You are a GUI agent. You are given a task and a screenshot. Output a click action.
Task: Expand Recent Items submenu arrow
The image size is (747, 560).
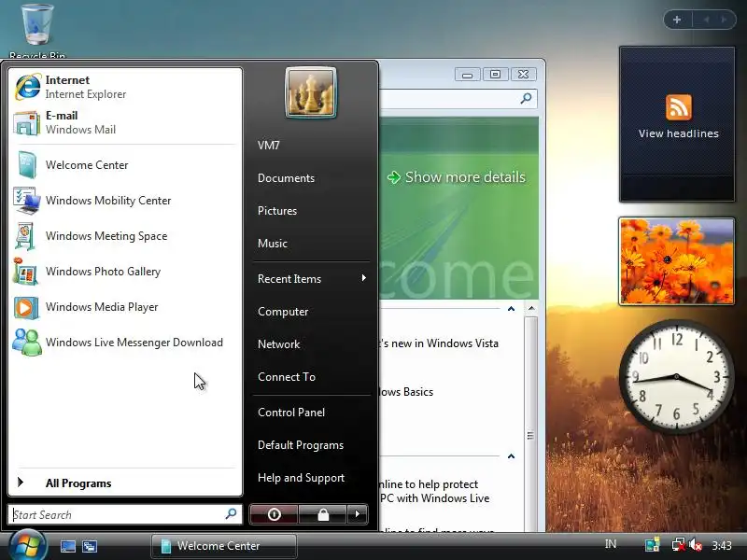(x=363, y=278)
